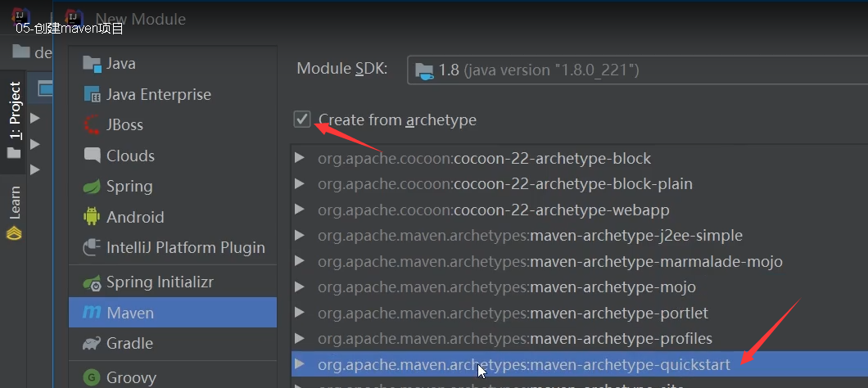
Task: Open the Learn side tab
Action: pyautogui.click(x=15, y=213)
